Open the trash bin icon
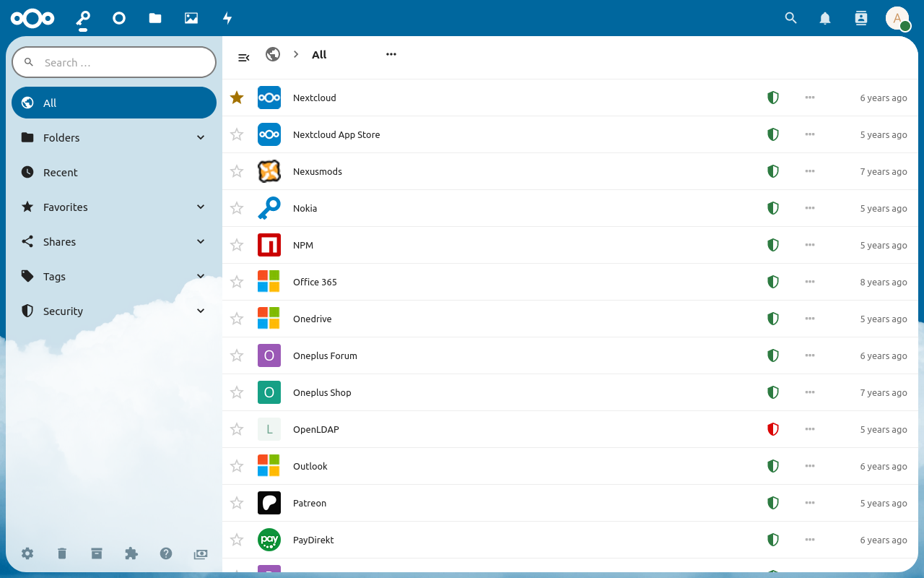Image resolution: width=924 pixels, height=578 pixels. pyautogui.click(x=62, y=553)
